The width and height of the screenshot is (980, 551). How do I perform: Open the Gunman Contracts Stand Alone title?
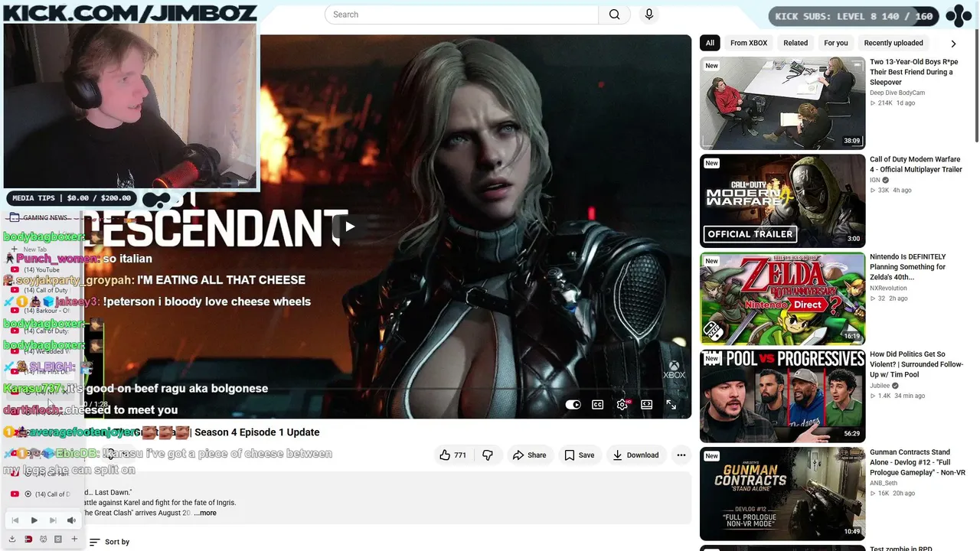tap(917, 462)
